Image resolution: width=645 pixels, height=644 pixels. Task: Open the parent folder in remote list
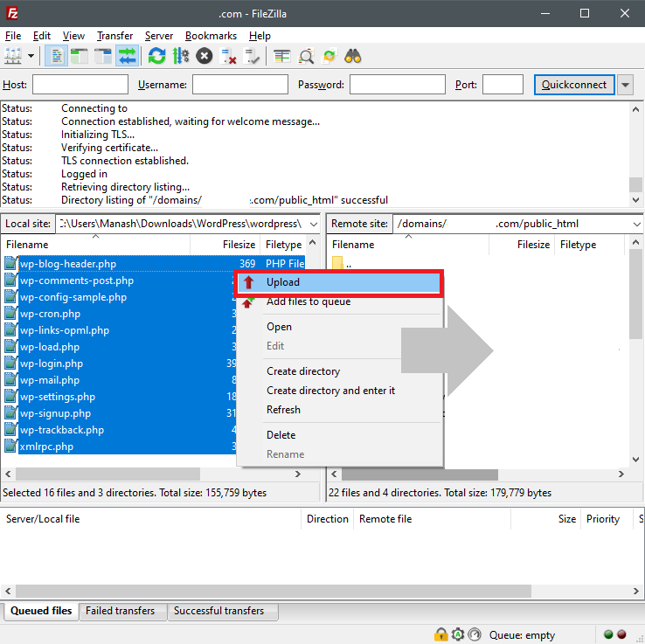[342, 264]
